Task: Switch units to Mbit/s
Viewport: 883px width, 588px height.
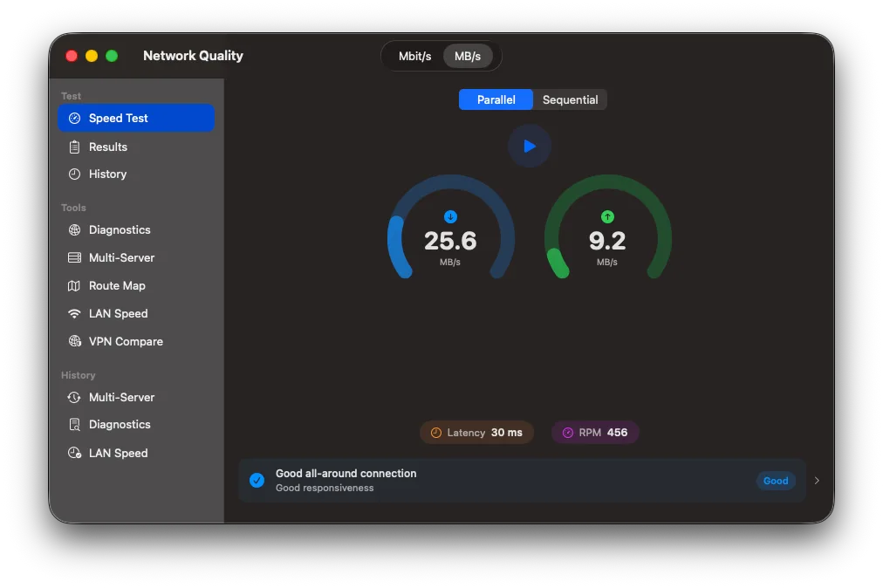Action: [x=414, y=57]
